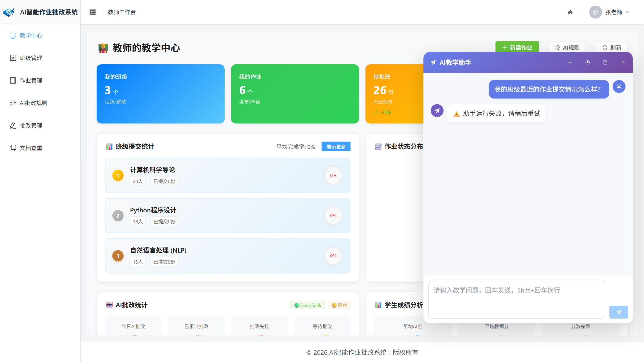Click rank badge 2 for Python程序设计
The width and height of the screenshot is (644, 362).
pyautogui.click(x=118, y=216)
